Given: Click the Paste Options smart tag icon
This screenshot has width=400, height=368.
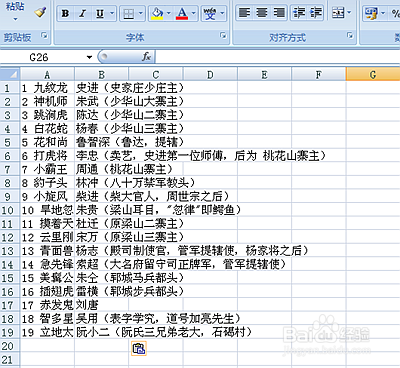Looking at the screenshot, I should [x=139, y=349].
